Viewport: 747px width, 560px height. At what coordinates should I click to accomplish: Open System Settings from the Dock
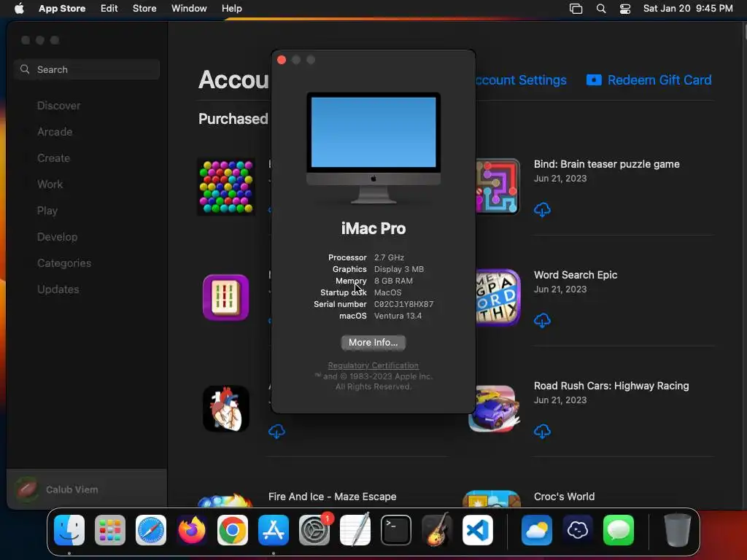(x=314, y=530)
